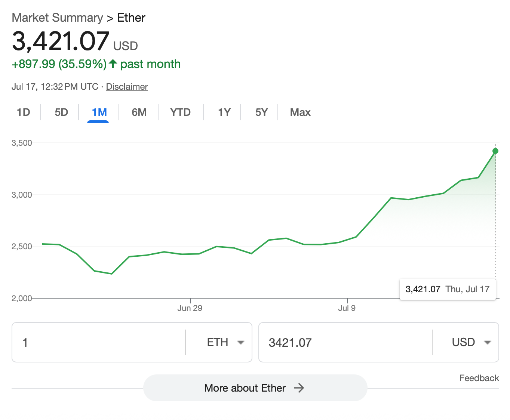Click the green up-arrow beside past month

113,64
